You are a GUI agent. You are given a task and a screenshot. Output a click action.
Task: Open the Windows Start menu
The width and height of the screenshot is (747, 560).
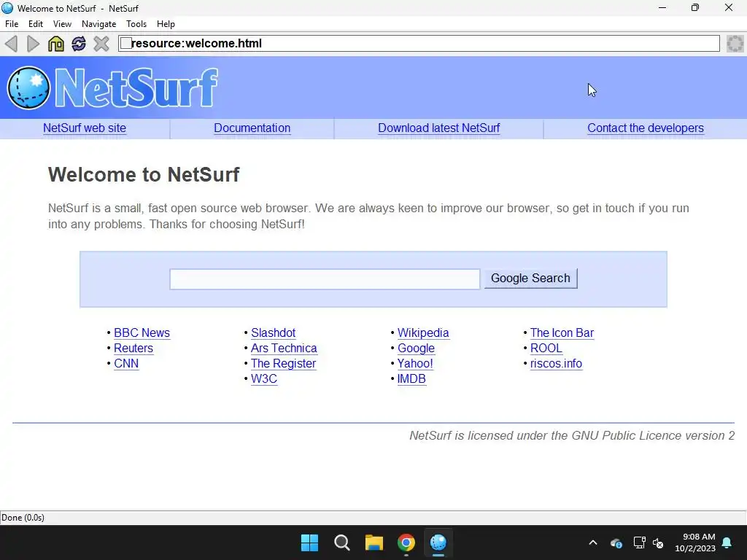pyautogui.click(x=309, y=542)
